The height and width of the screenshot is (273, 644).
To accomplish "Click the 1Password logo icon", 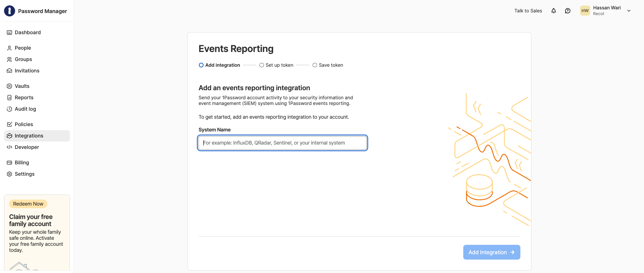I will point(9,11).
